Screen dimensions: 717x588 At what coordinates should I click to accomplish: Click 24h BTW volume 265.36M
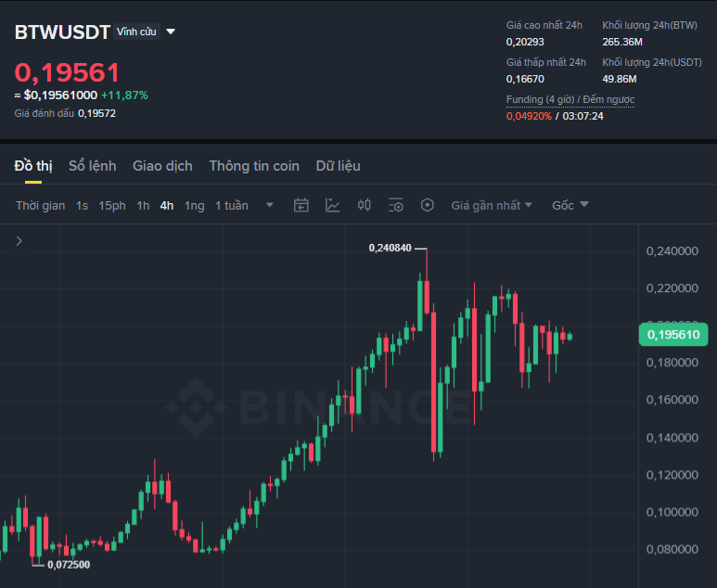point(622,42)
